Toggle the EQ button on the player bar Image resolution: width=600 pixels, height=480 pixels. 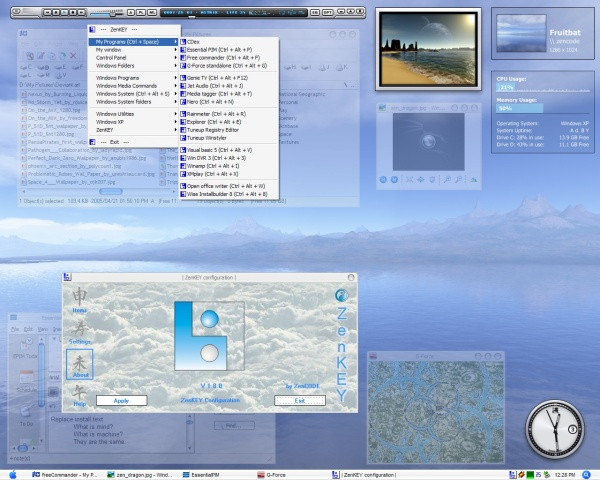(315, 12)
